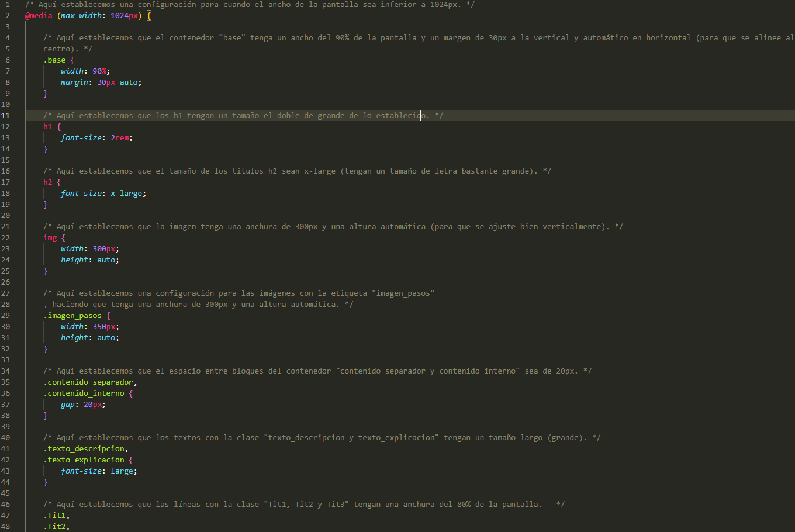Place cursor on the '.base' selector
795x532 pixels.
click(x=54, y=60)
